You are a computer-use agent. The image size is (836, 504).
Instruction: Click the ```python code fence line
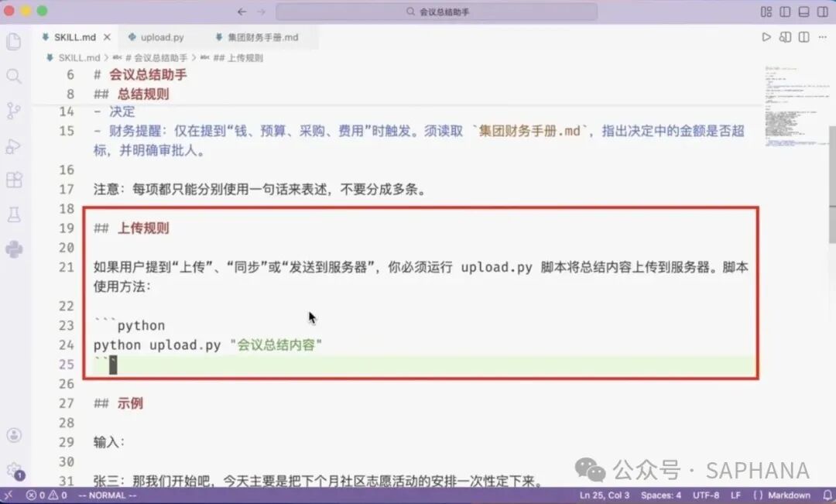tap(129, 325)
